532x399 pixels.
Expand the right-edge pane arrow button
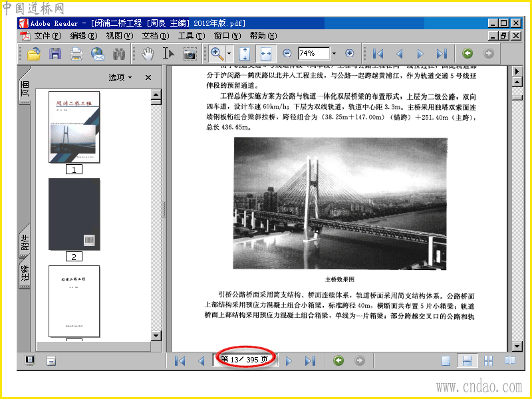[x=517, y=71]
